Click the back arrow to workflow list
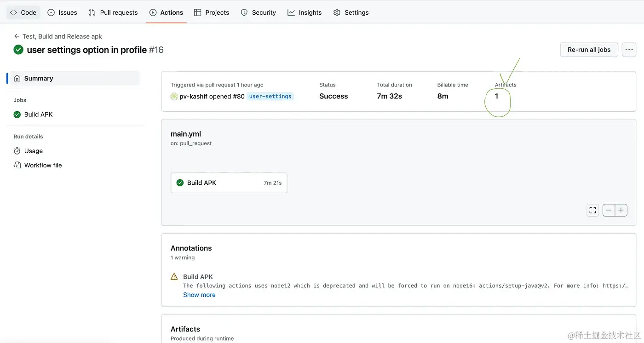This screenshot has width=644, height=343. point(17,36)
